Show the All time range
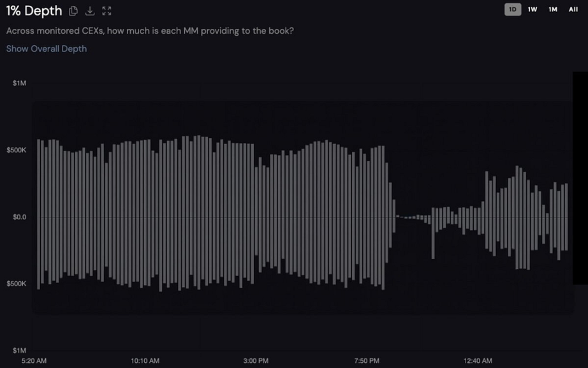The height and width of the screenshot is (368, 588). [x=573, y=10]
